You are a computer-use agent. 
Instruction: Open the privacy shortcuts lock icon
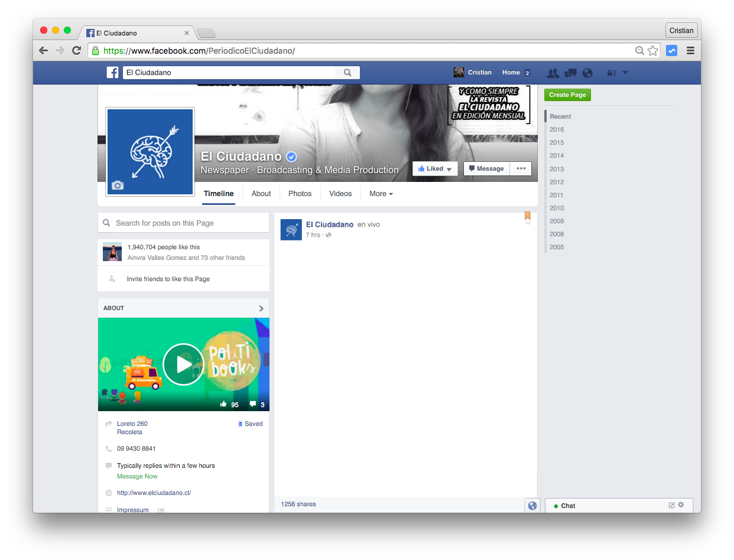tap(612, 73)
